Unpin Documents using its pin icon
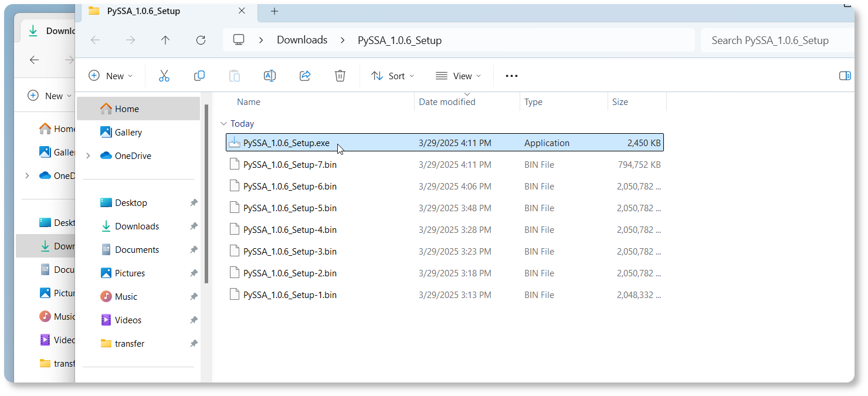868x396 pixels. [194, 250]
